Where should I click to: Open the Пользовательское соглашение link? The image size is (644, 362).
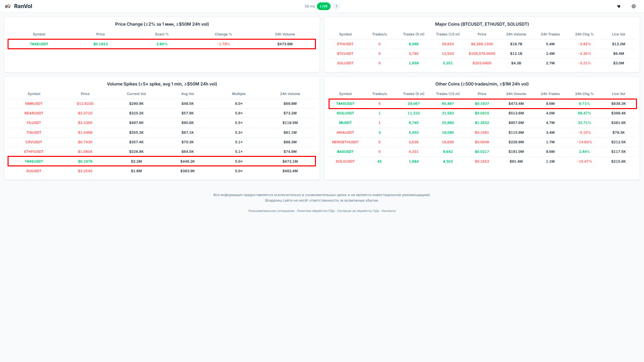[271, 211]
